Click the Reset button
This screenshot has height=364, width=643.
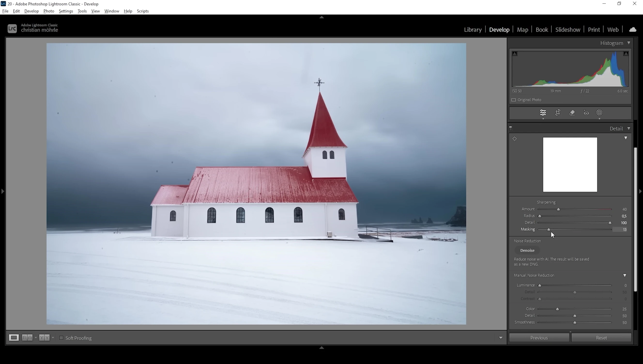pyautogui.click(x=601, y=338)
